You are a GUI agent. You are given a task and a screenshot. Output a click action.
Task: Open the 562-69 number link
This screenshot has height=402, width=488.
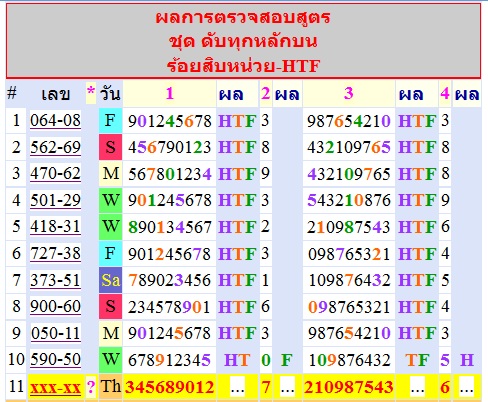coord(55,147)
